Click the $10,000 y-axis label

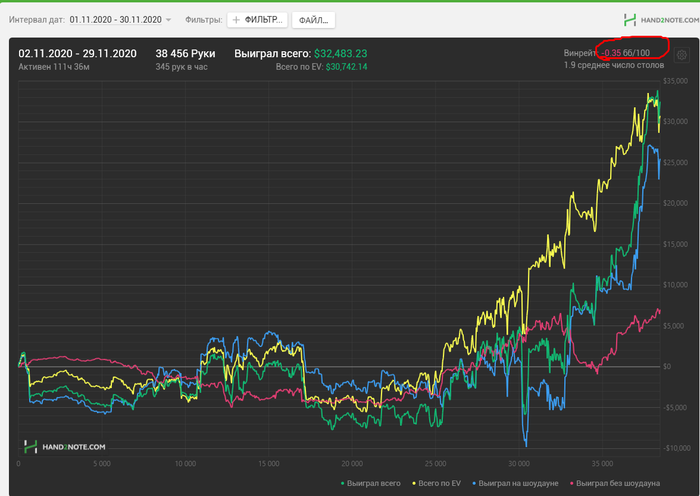click(675, 285)
